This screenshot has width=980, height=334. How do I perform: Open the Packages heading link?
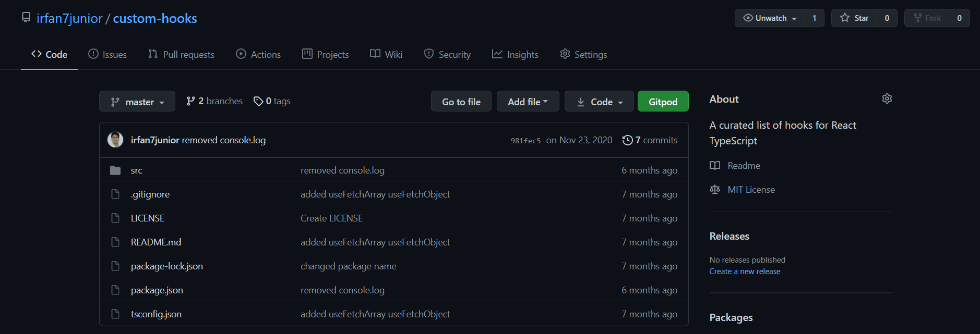click(x=731, y=317)
